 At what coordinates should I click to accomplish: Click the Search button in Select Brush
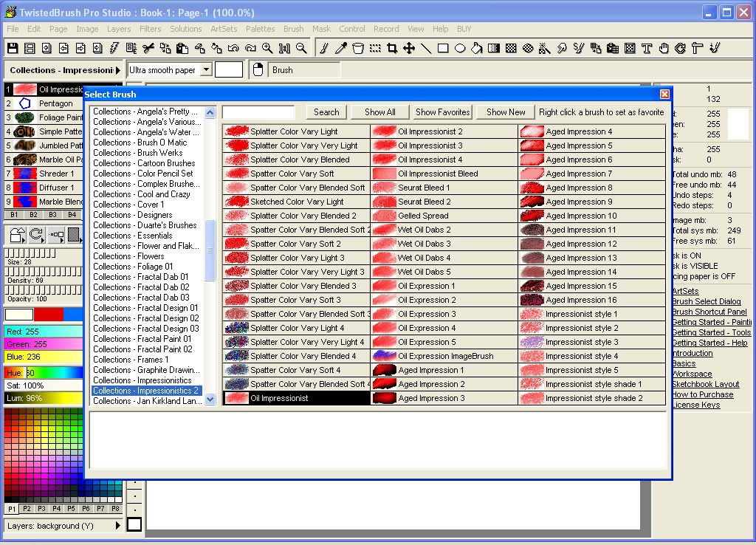[x=326, y=112]
